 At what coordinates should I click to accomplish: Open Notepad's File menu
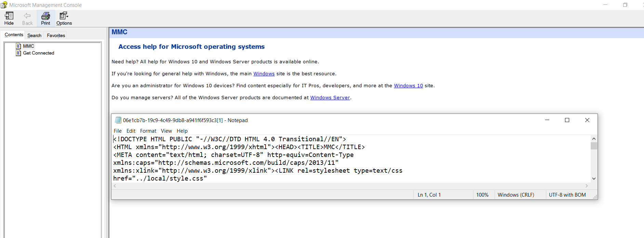coord(118,131)
